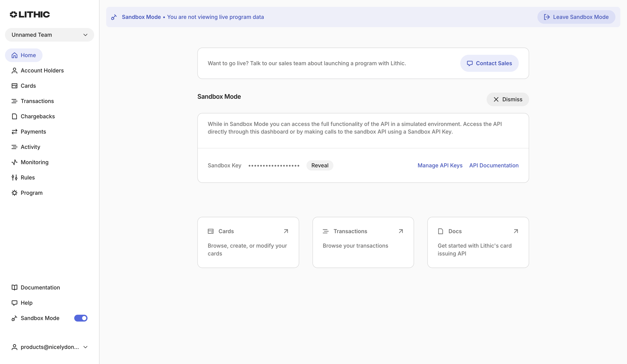Screen dimensions: 627x364
Task: Dismiss the Sandbox Mode section
Action: point(508,99)
